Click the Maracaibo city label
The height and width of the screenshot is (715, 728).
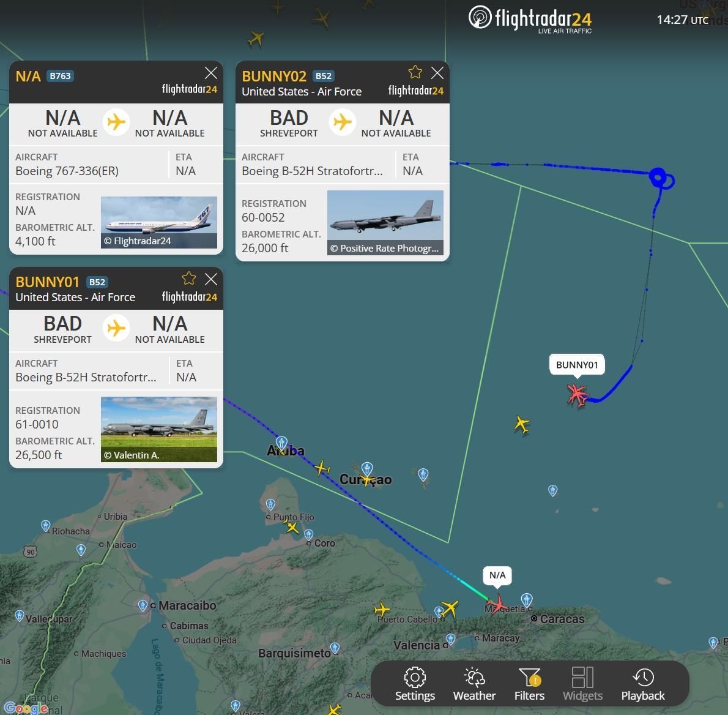click(187, 605)
